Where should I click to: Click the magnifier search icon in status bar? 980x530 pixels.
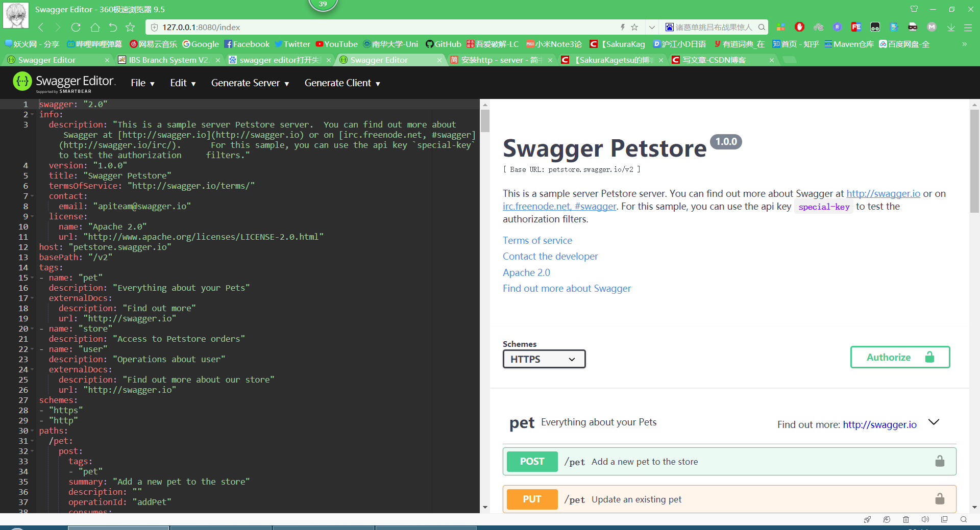pos(963,519)
